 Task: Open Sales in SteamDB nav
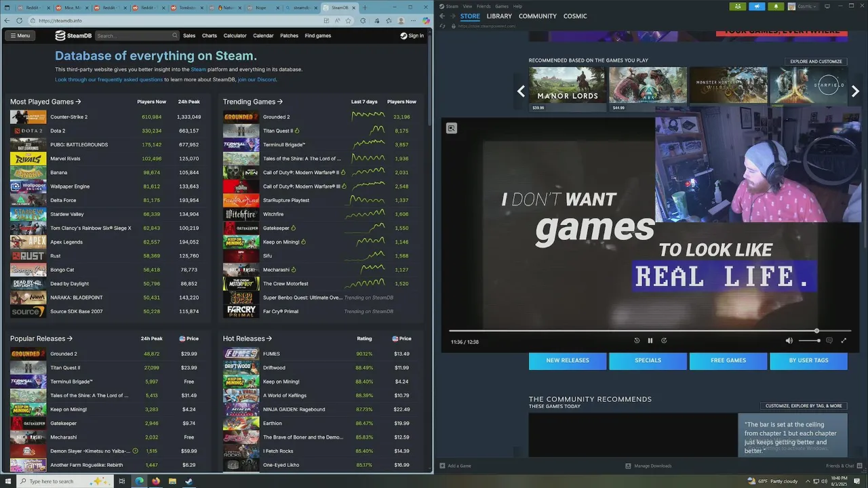click(189, 35)
